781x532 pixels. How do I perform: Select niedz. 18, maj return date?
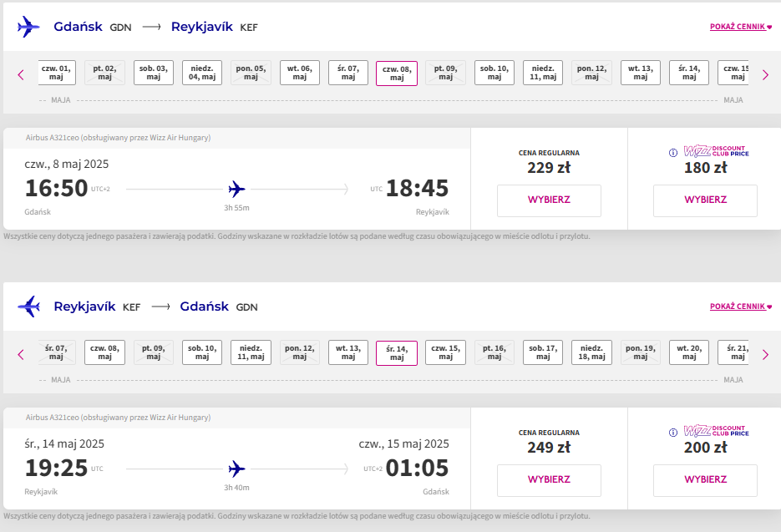[x=591, y=352]
